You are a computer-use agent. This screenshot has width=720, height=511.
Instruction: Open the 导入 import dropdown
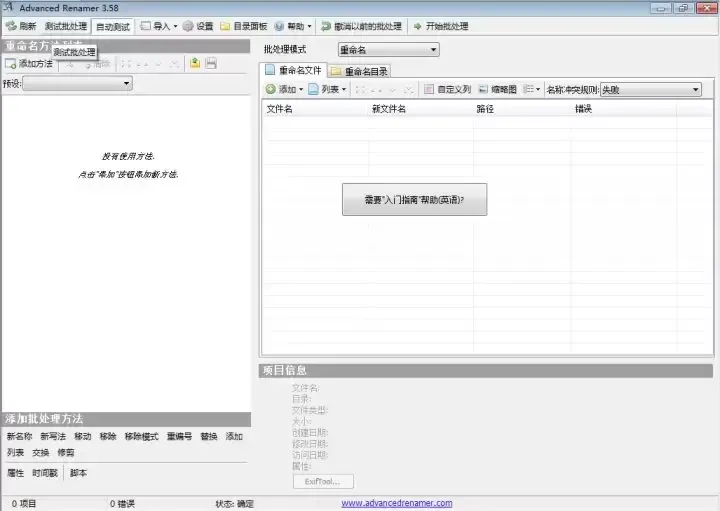click(x=159, y=26)
